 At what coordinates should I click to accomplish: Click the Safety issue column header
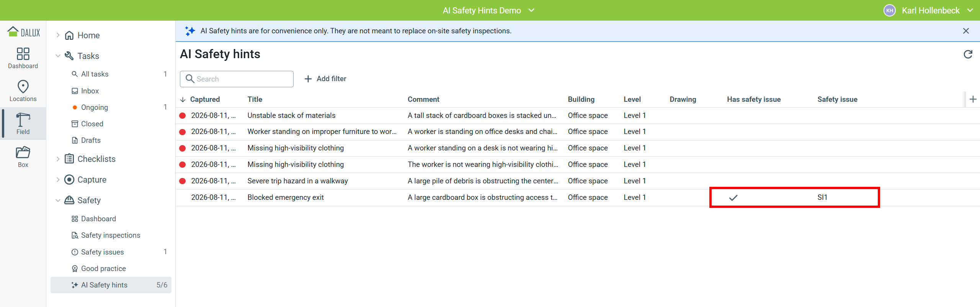point(837,100)
